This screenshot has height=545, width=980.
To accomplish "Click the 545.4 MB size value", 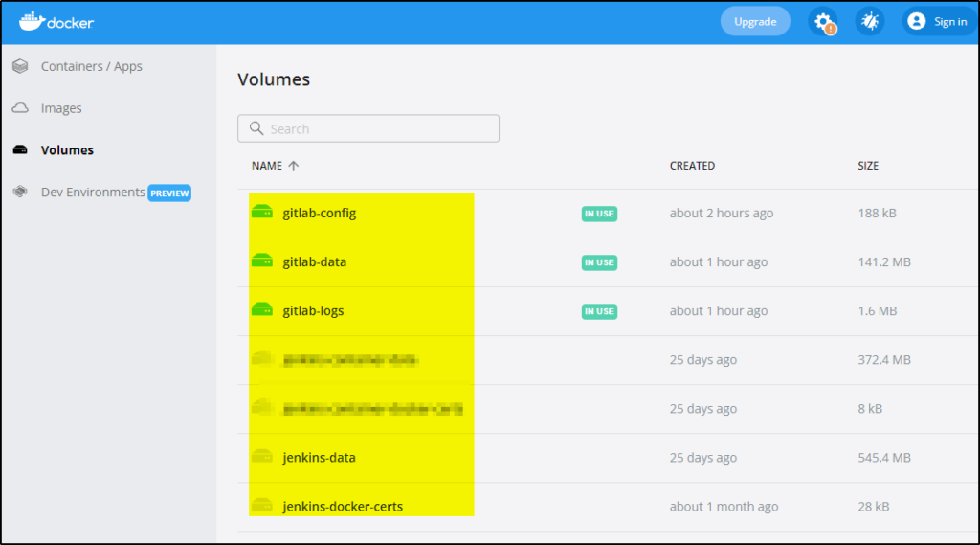I will [884, 458].
